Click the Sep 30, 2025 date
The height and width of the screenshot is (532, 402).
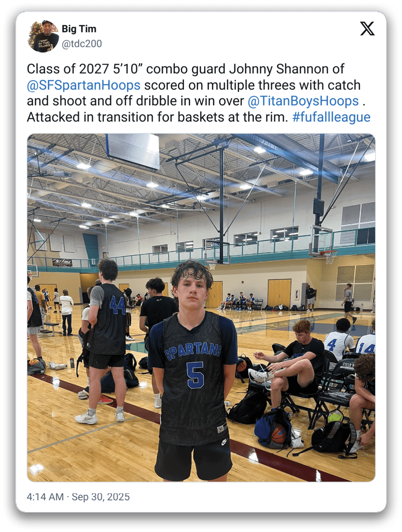click(x=101, y=497)
